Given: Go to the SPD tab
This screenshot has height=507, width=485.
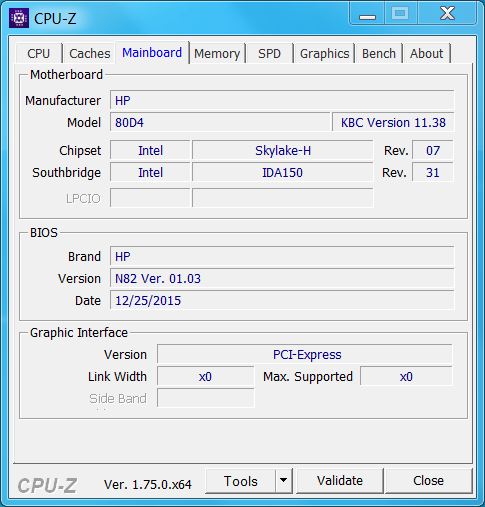Looking at the screenshot, I should 269,53.
